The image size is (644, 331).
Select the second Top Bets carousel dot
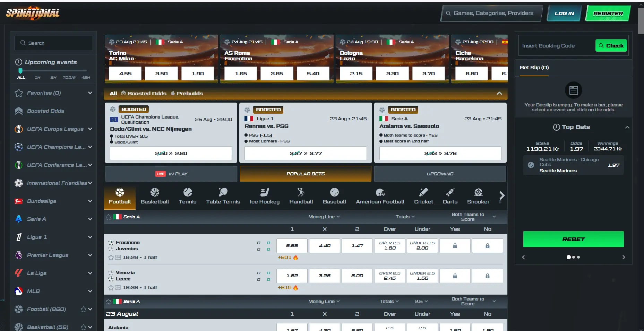[x=574, y=257]
